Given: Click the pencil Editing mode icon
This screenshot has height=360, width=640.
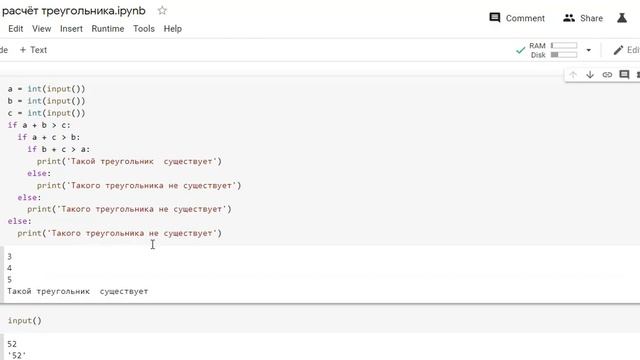Looking at the screenshot, I should coord(618,50).
